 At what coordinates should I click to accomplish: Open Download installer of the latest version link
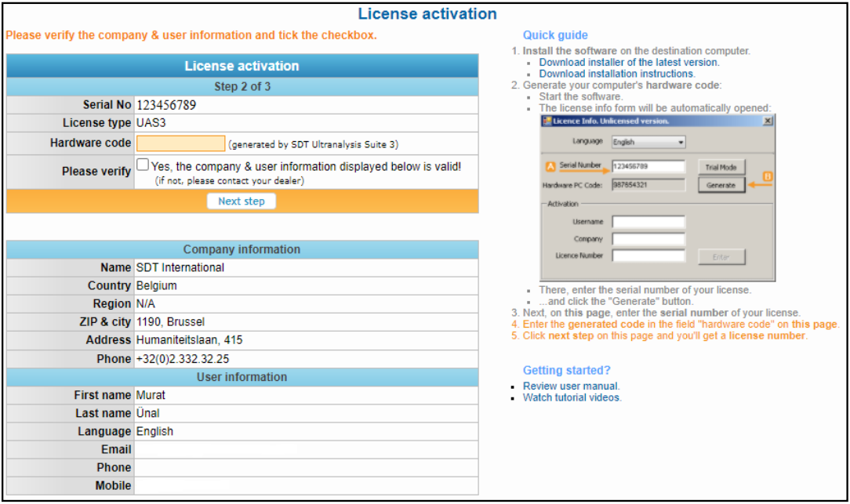coord(628,62)
